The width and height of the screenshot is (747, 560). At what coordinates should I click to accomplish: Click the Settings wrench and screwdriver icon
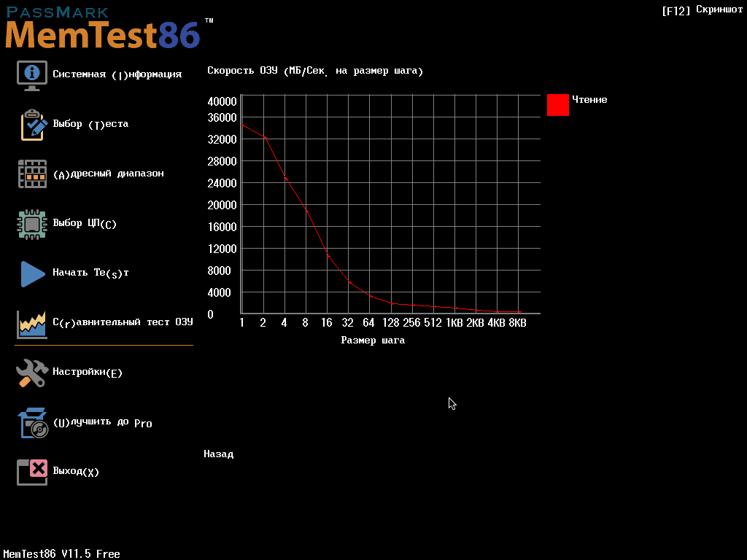click(x=32, y=373)
